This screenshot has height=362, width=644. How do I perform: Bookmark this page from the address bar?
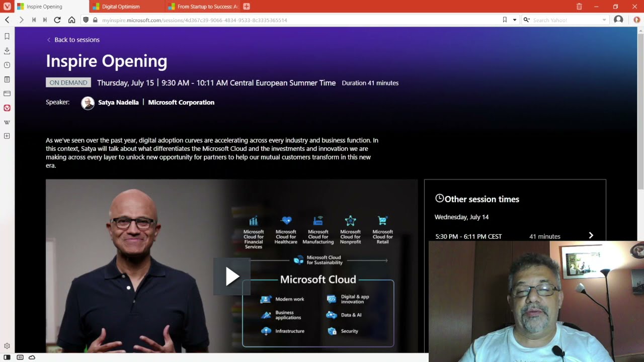pos(505,20)
